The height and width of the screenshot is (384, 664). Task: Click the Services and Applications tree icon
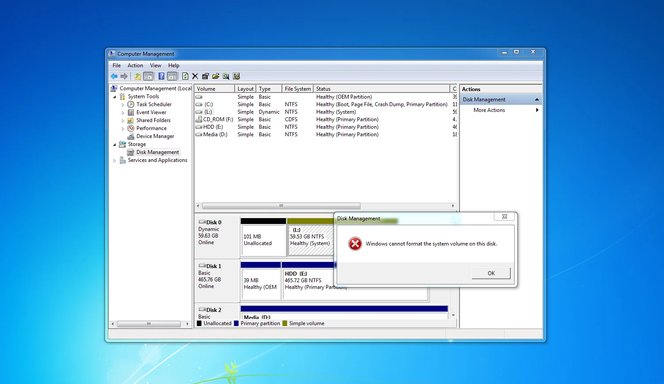pyautogui.click(x=122, y=160)
